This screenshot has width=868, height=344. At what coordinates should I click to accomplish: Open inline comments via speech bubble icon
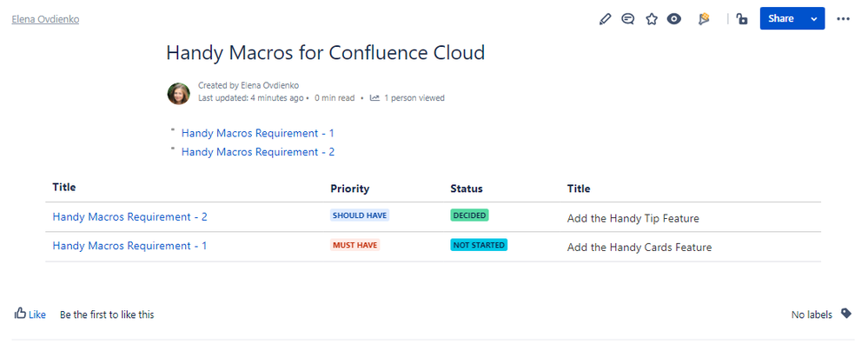[x=627, y=19]
